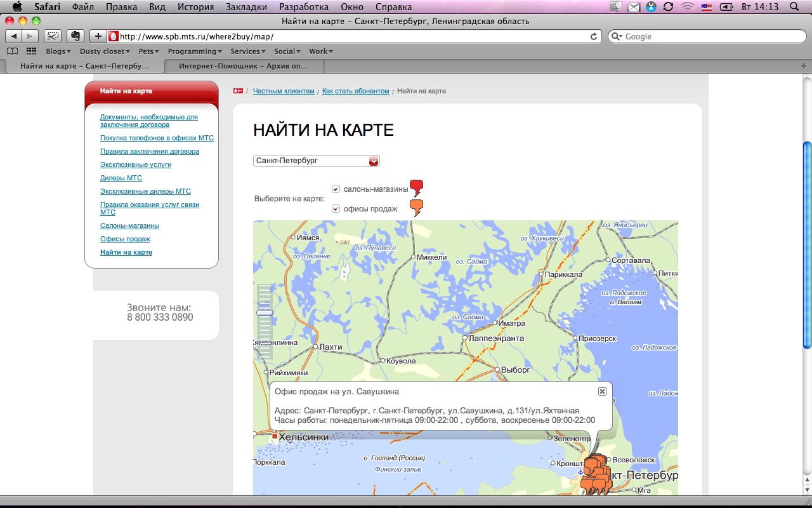This screenshot has height=508, width=812.
Task: Open Офисы продаж sidebar link
Action: tap(125, 239)
